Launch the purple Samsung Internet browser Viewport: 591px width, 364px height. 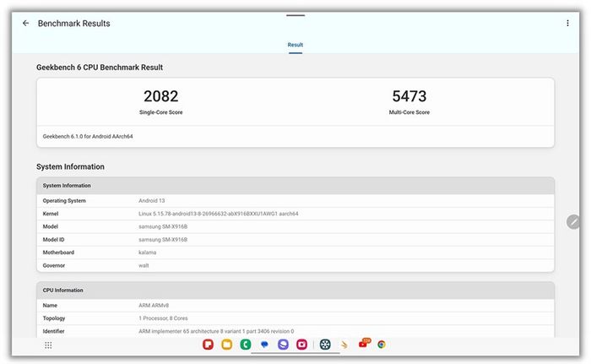pyautogui.click(x=283, y=345)
